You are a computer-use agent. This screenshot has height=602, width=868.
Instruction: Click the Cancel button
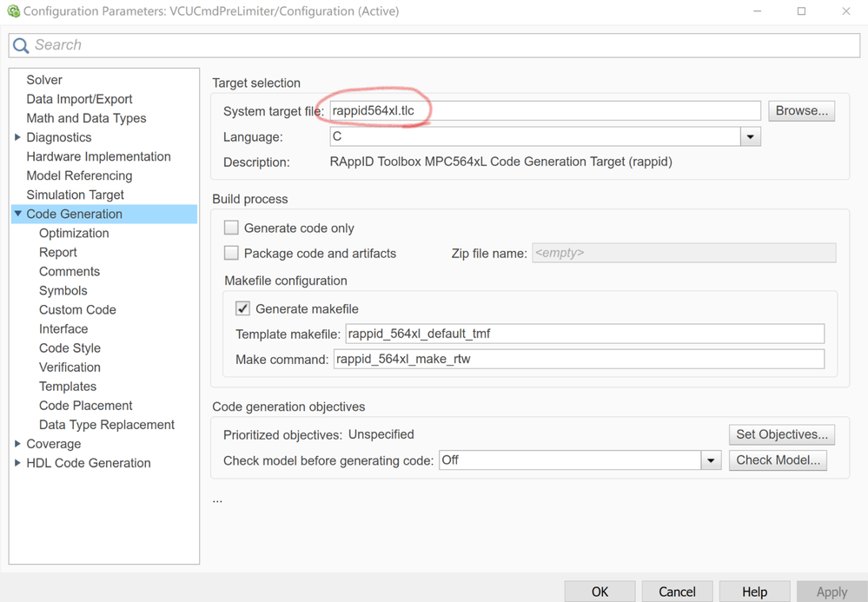coord(677,592)
